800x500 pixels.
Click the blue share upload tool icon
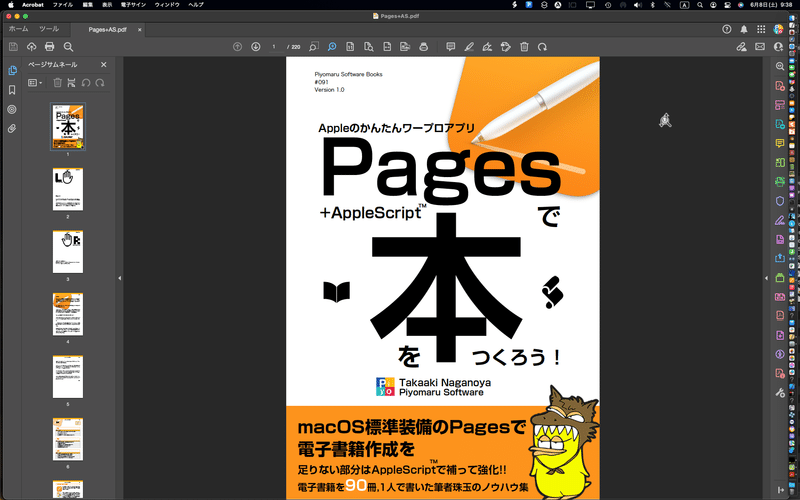pyautogui.click(x=780, y=258)
